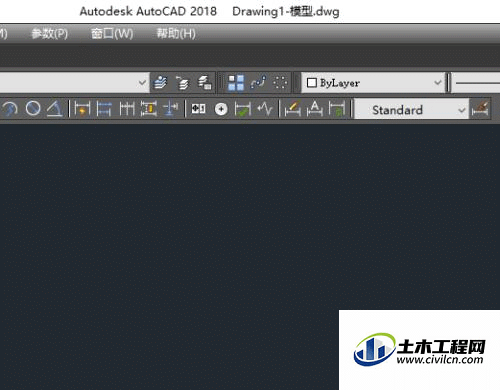Open the Standard dimension style dropdown
Image resolution: width=500 pixels, height=390 pixels.
411,109
